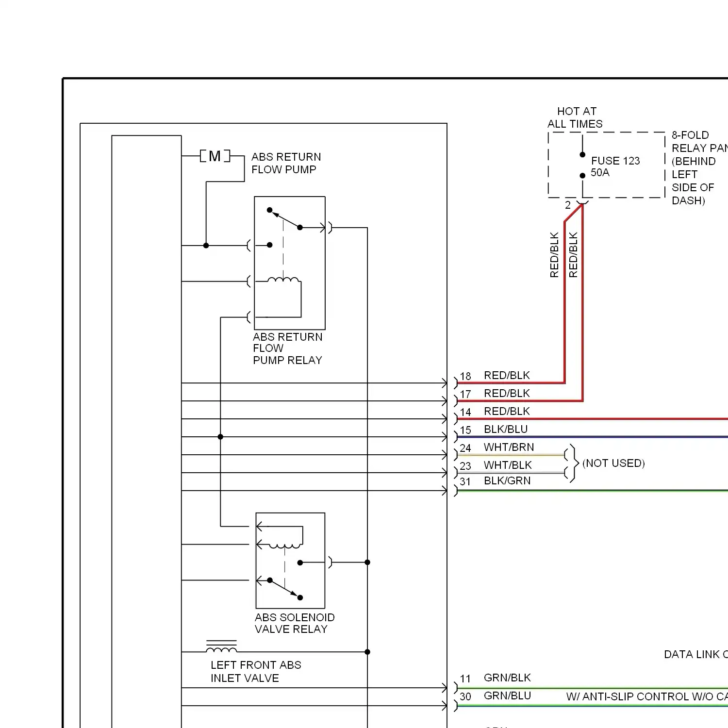Click the ABS RETURN FLOW PUMP RELAY label

(x=287, y=348)
